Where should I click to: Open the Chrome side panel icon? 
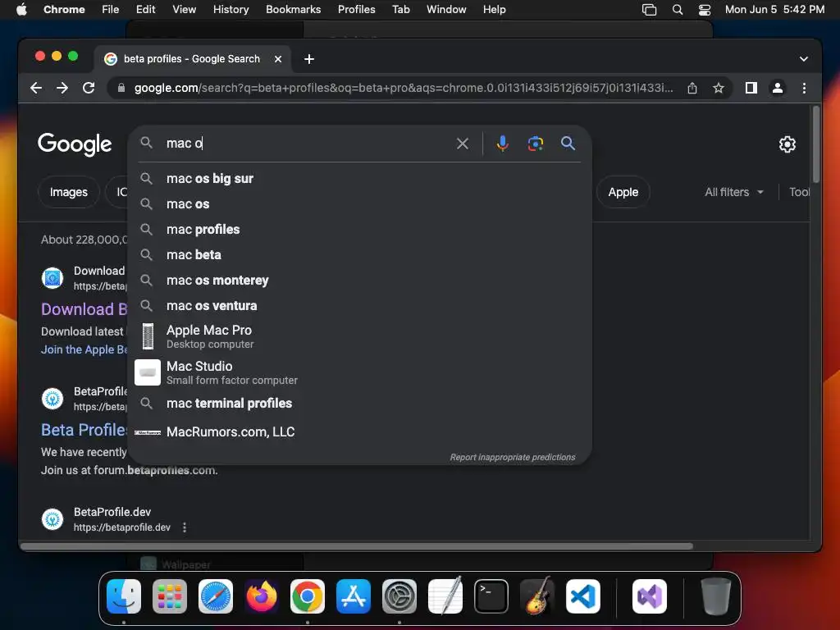(751, 88)
